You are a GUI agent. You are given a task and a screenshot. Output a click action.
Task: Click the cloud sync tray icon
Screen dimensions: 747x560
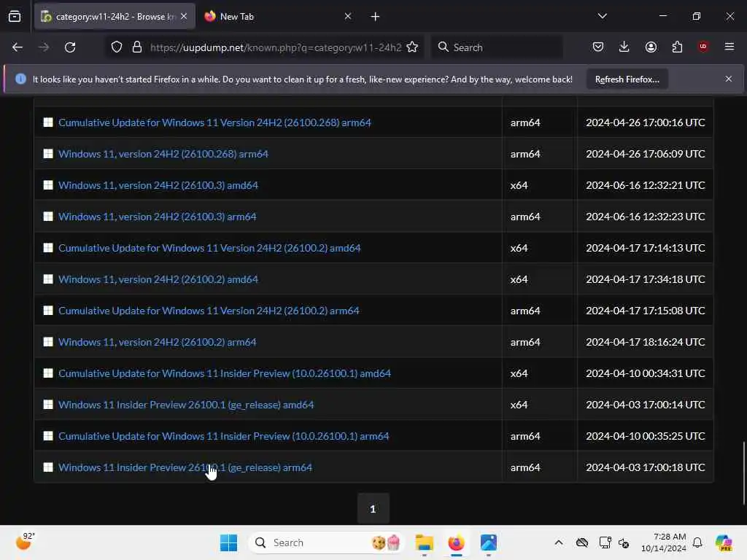[582, 542]
